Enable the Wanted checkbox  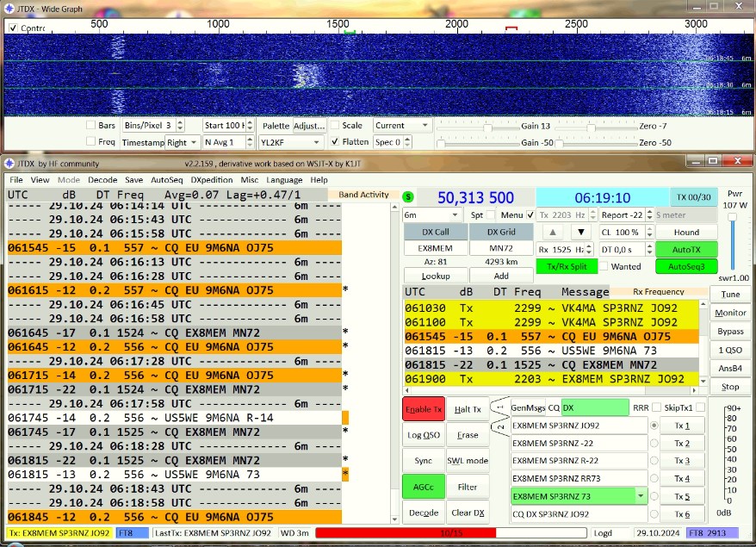coord(603,266)
